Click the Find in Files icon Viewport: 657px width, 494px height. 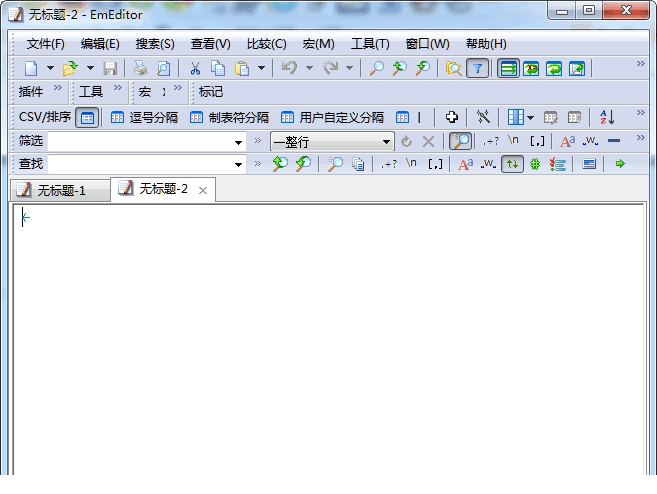coord(453,68)
